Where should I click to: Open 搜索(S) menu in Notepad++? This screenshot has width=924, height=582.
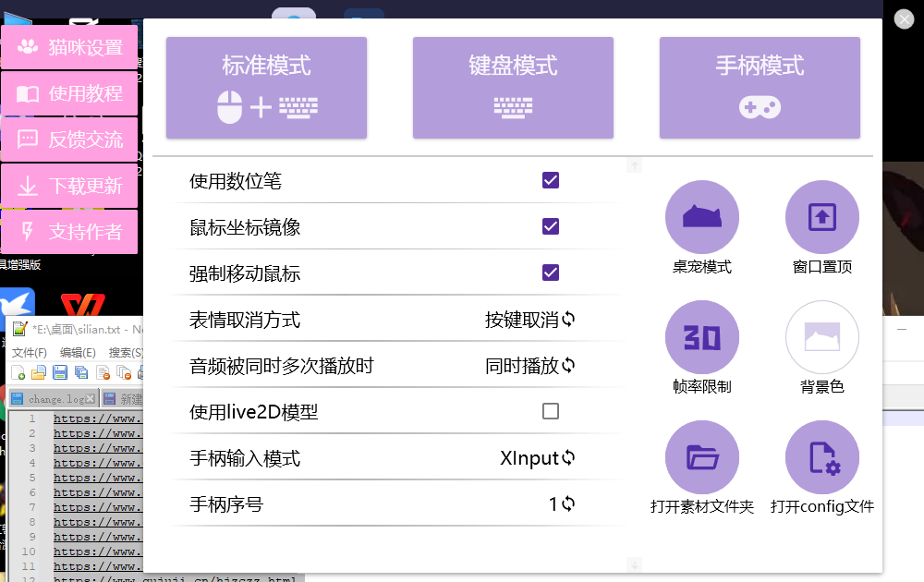coord(126,352)
